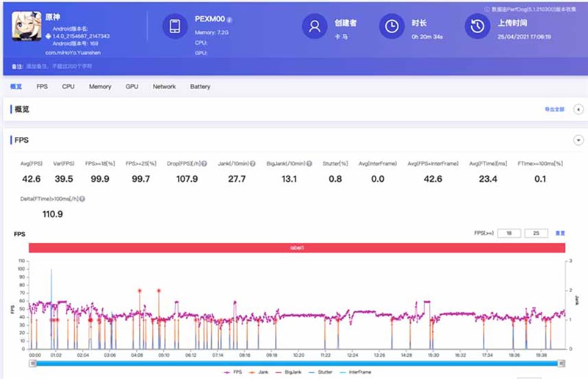
Task: Click the remarks note field 备注
Action: [59, 66]
